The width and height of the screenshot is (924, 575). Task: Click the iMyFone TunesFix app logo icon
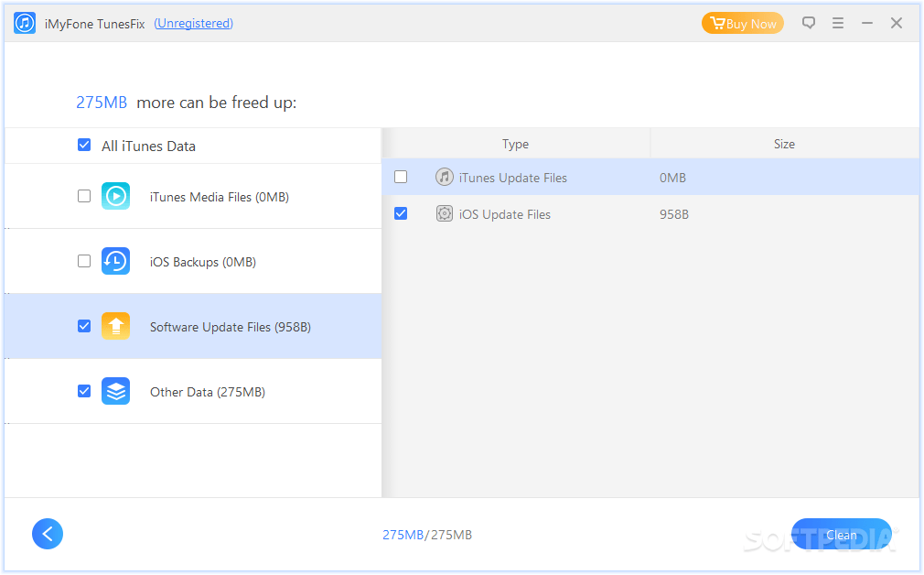click(x=23, y=22)
